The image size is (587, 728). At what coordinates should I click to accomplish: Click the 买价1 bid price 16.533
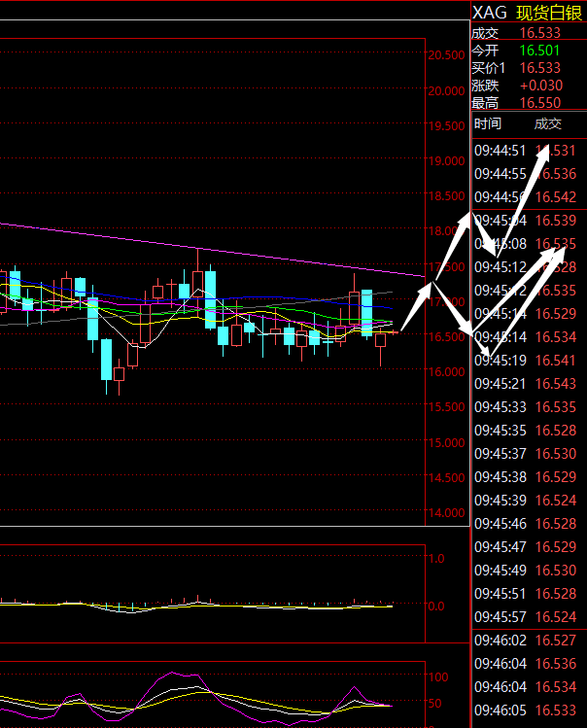(x=539, y=68)
